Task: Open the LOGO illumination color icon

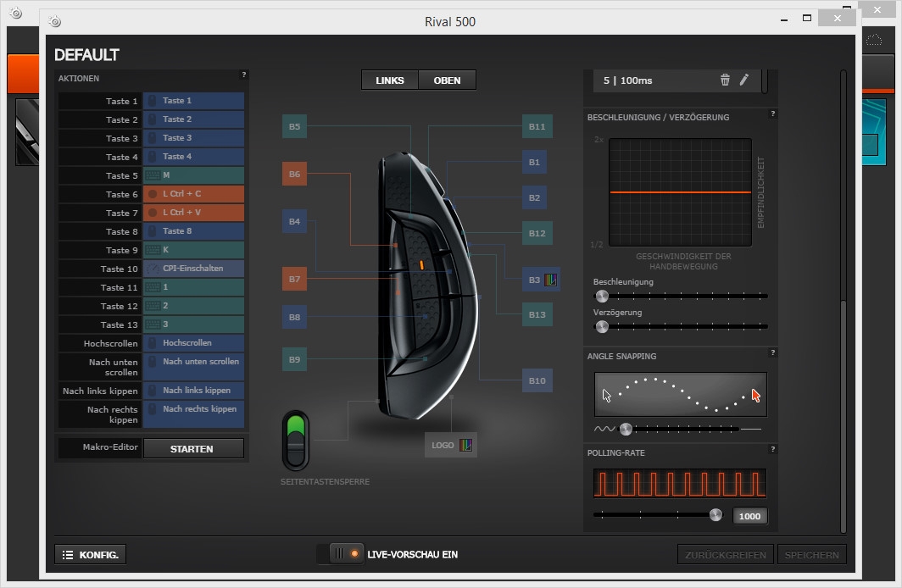Action: point(465,445)
